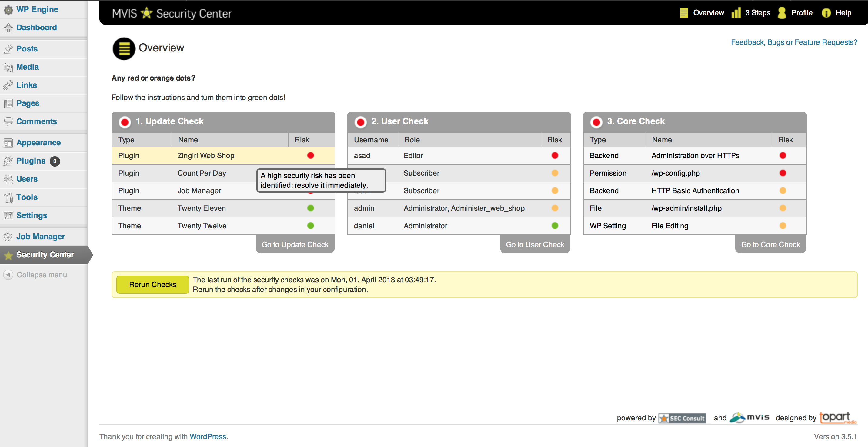The height and width of the screenshot is (447, 868).
Task: Select the /wp-config.php name cell
Action: coord(676,173)
